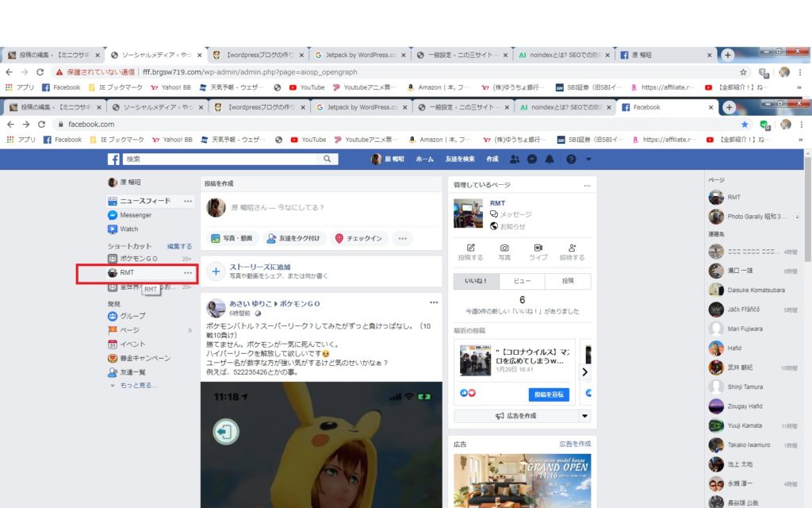Click the 投稿を宣伝 button

point(549,394)
